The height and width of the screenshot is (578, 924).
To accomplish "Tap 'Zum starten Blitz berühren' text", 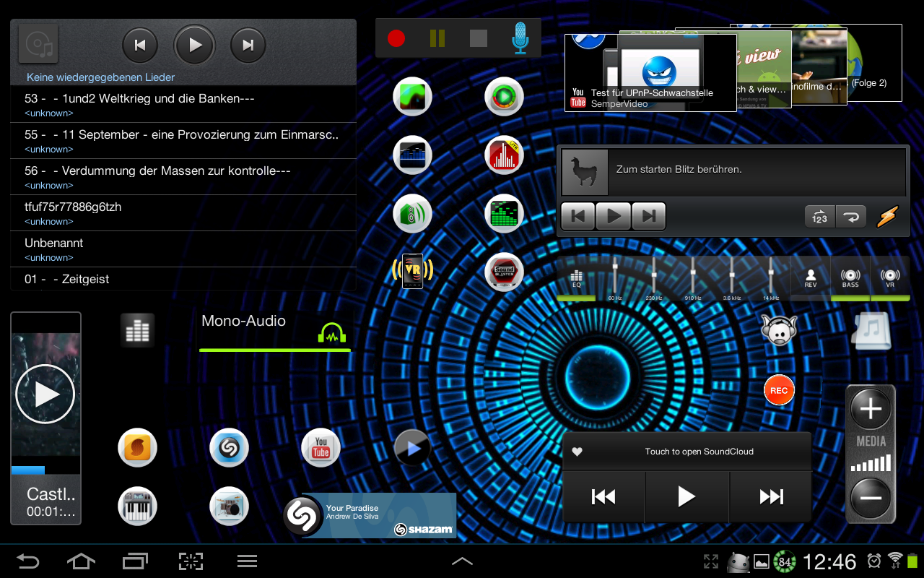I will pyautogui.click(x=679, y=169).
